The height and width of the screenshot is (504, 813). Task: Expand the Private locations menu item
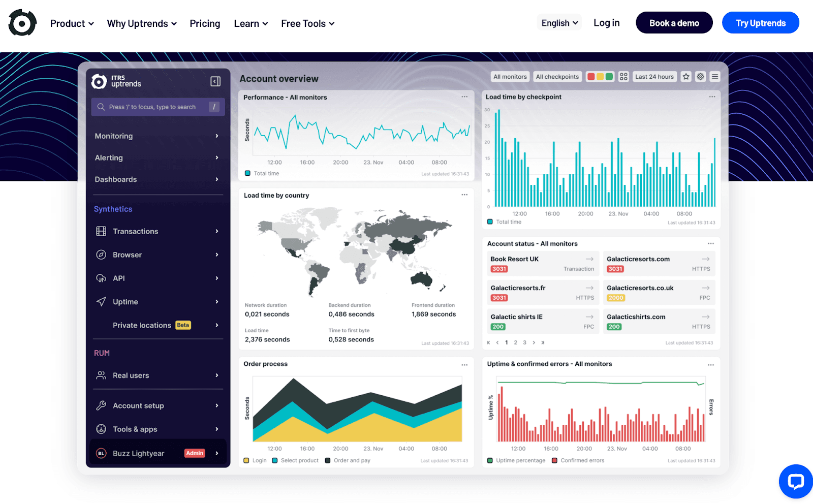[x=158, y=325]
